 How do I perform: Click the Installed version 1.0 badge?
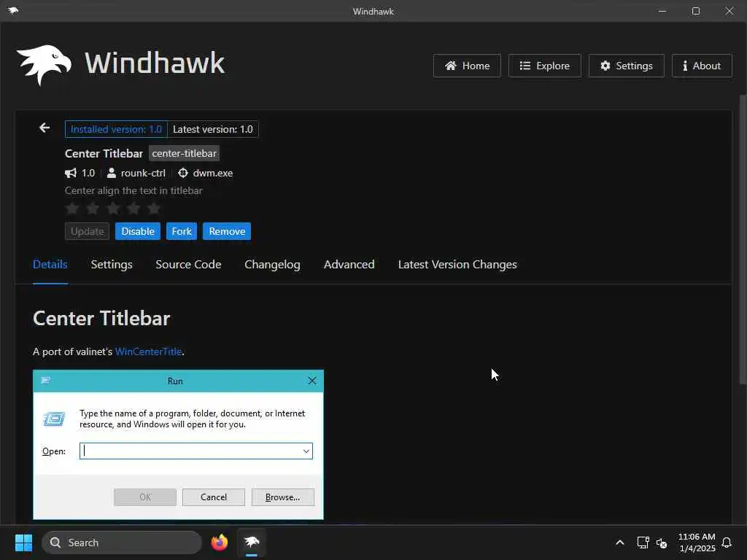click(x=116, y=129)
